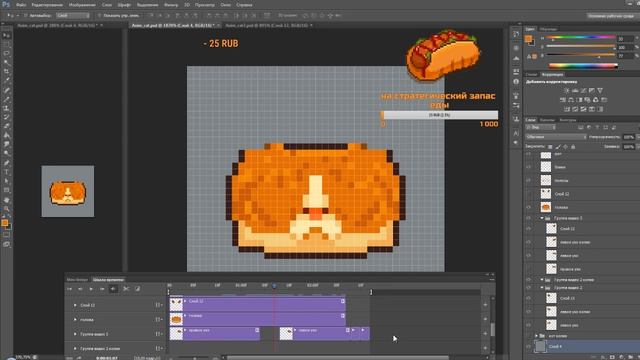Toggle timeline audio mute button

coord(113,289)
